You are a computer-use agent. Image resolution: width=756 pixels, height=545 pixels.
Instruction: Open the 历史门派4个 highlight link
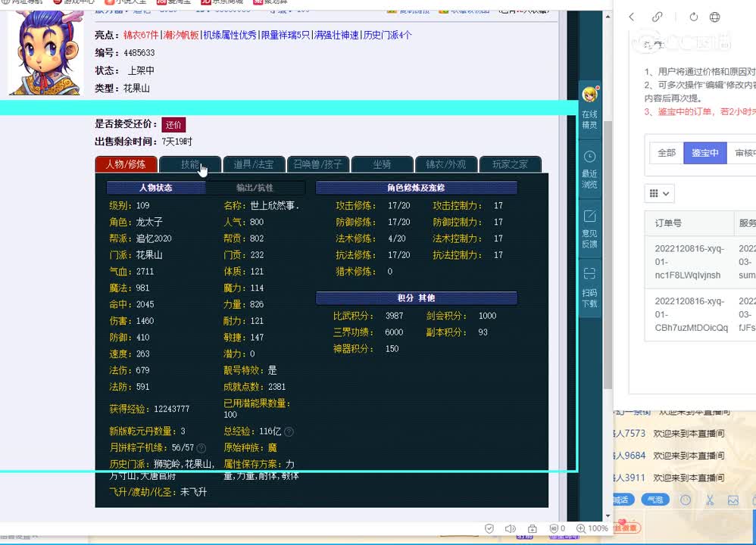[388, 35]
